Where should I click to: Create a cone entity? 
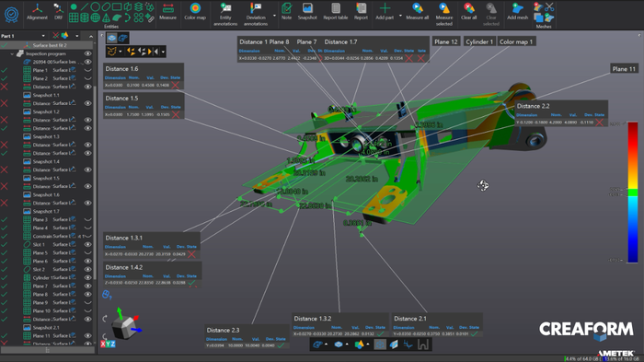point(106,18)
